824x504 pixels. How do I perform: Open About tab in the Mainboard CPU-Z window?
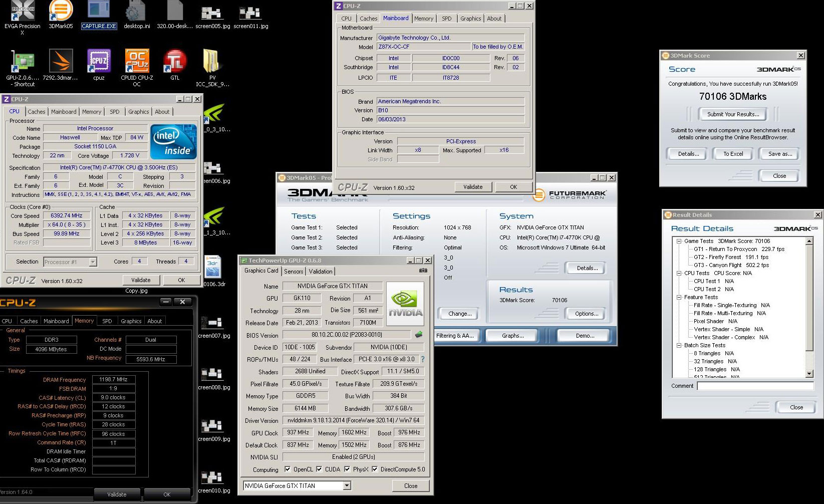point(494,19)
